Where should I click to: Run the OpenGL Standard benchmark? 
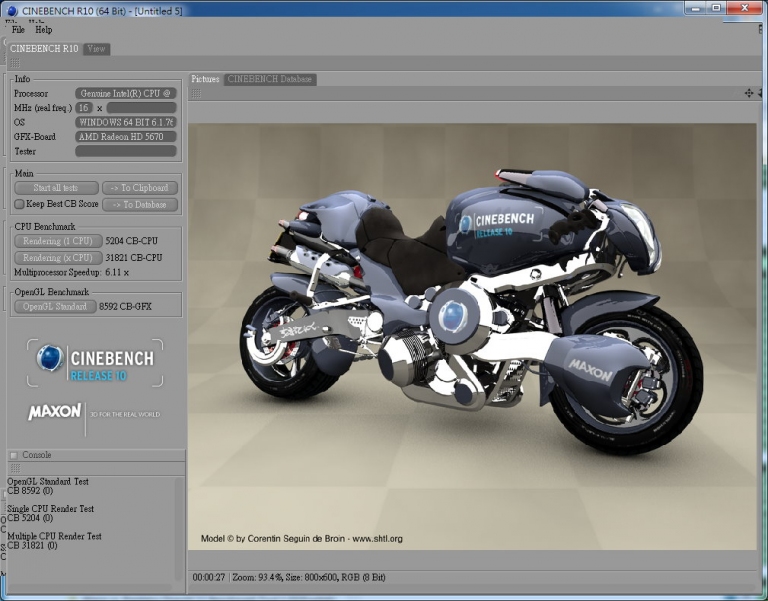(x=55, y=307)
